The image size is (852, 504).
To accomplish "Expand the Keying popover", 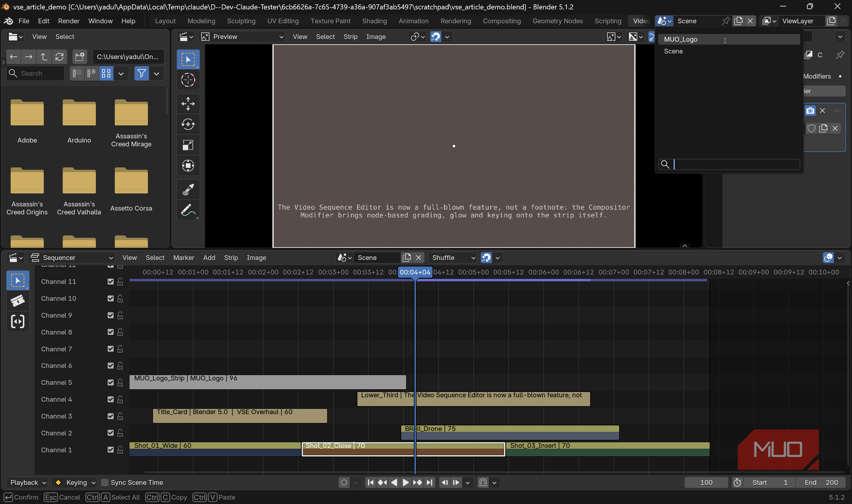I will click(75, 482).
